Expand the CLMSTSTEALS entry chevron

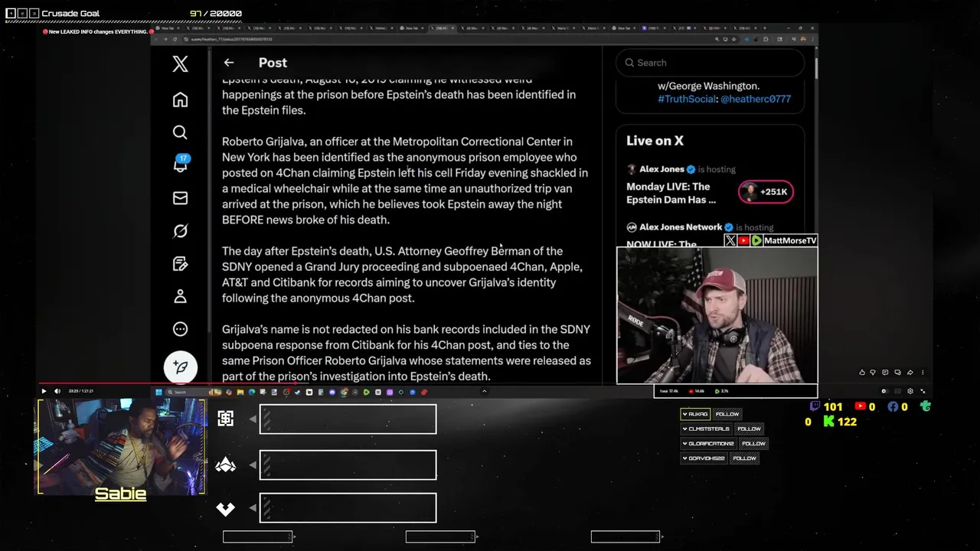684,429
